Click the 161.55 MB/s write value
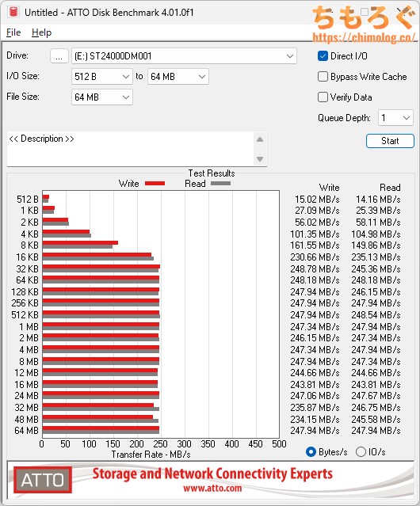 (x=315, y=245)
